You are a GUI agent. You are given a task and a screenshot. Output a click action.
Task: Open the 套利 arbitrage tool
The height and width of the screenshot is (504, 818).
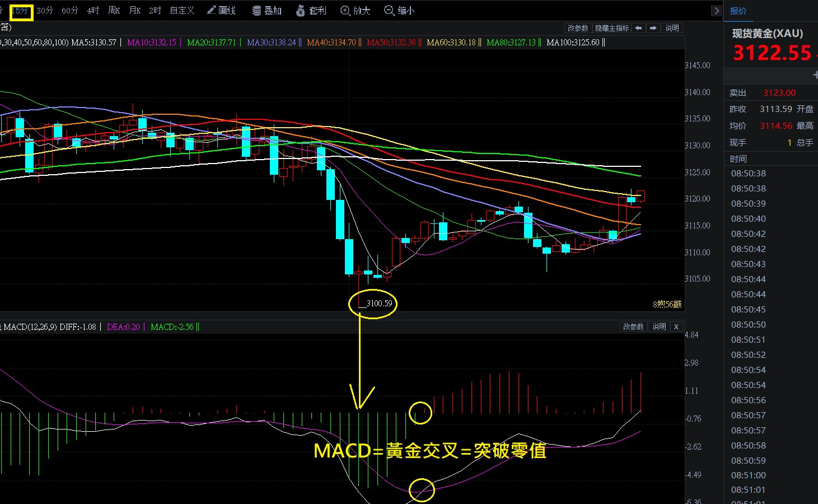point(311,11)
